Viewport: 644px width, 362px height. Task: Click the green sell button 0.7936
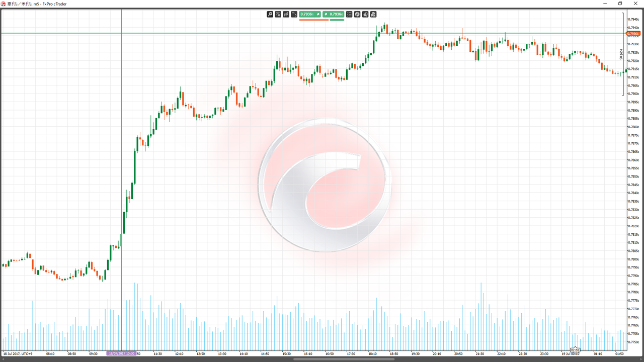pyautogui.click(x=310, y=14)
